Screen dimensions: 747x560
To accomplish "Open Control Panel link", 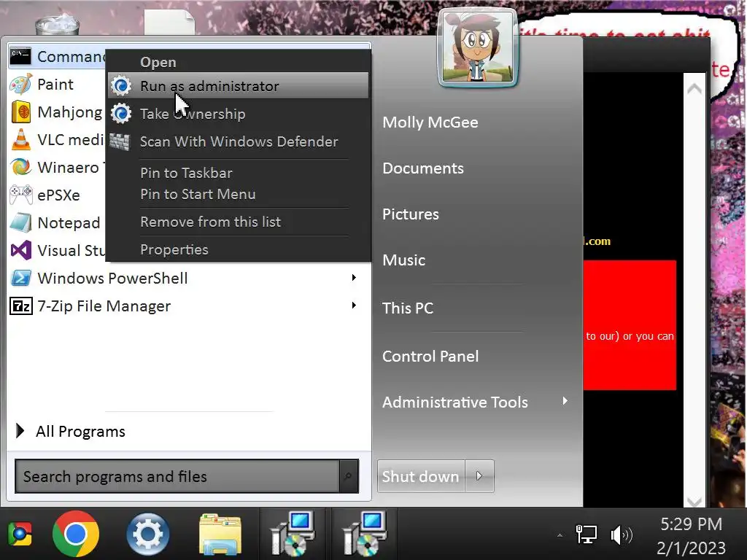I will click(430, 356).
